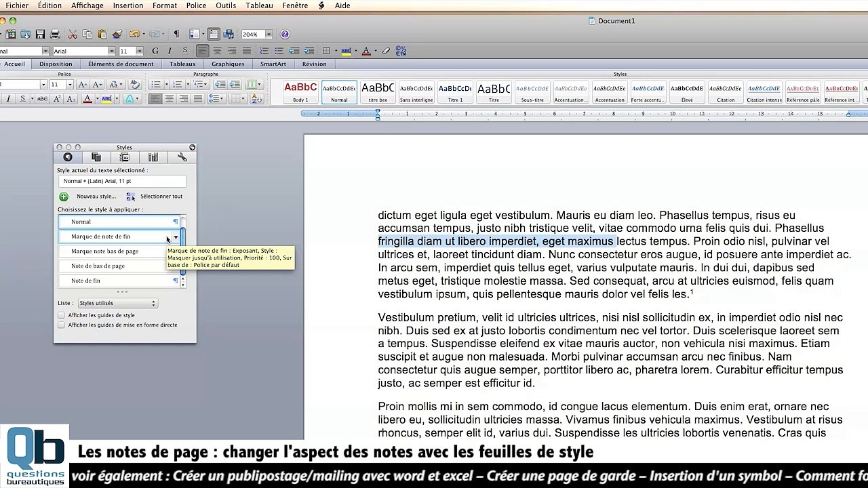
Task: Click the ribbon decrease indent icon
Action: click(x=220, y=85)
